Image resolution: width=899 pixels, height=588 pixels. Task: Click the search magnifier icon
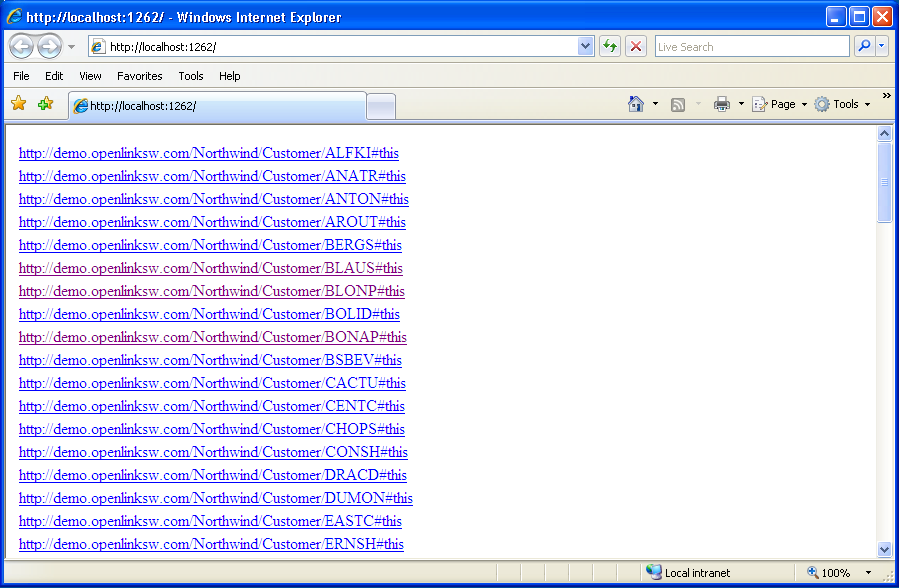[863, 47]
